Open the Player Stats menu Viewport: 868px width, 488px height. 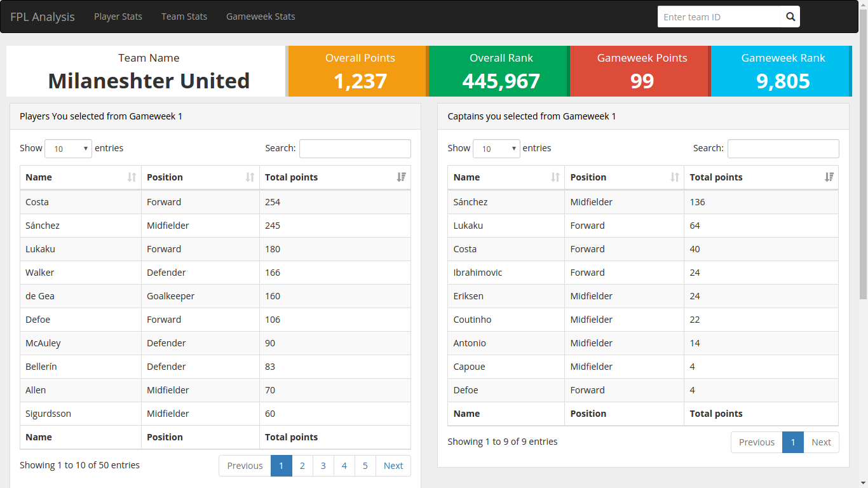[118, 17]
